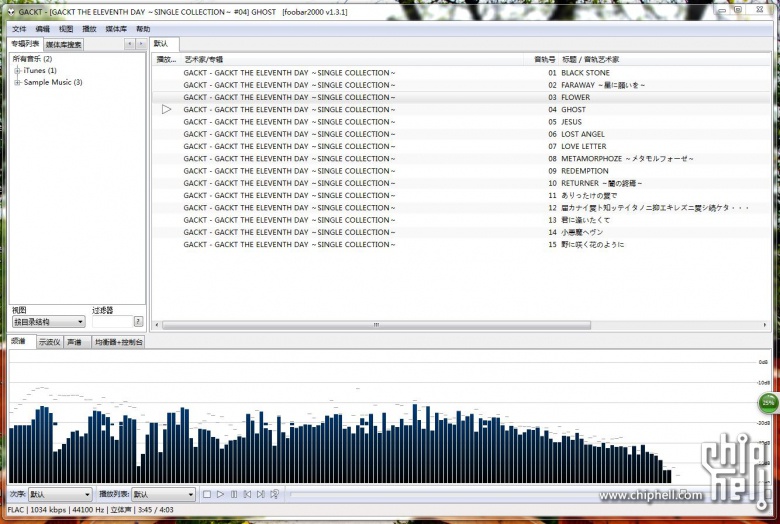Select track 11 ありったけの愛で

point(461,196)
